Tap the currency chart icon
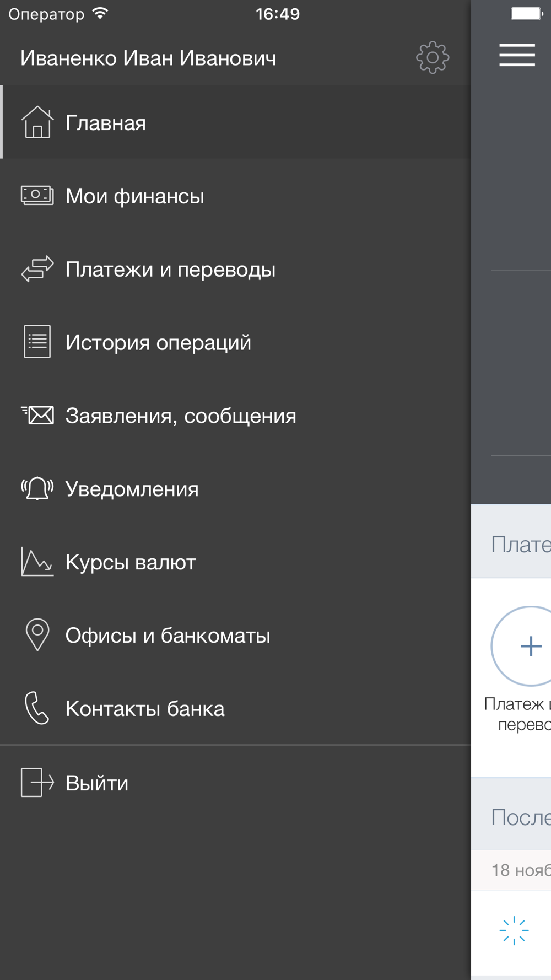The height and width of the screenshot is (980, 551). (37, 562)
